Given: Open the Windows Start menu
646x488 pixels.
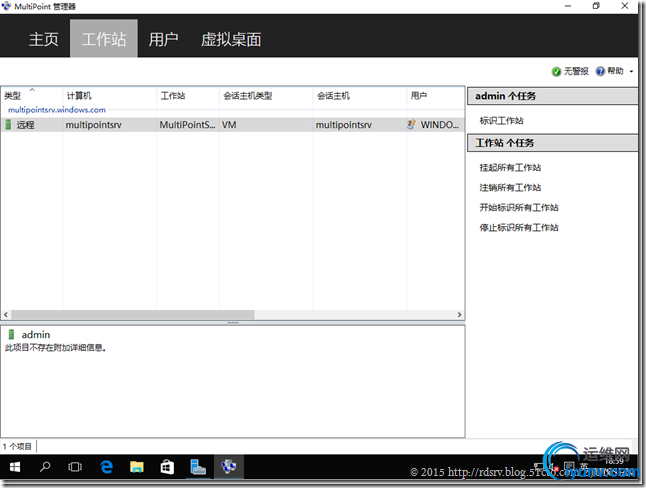Looking at the screenshot, I should pyautogui.click(x=15, y=467).
